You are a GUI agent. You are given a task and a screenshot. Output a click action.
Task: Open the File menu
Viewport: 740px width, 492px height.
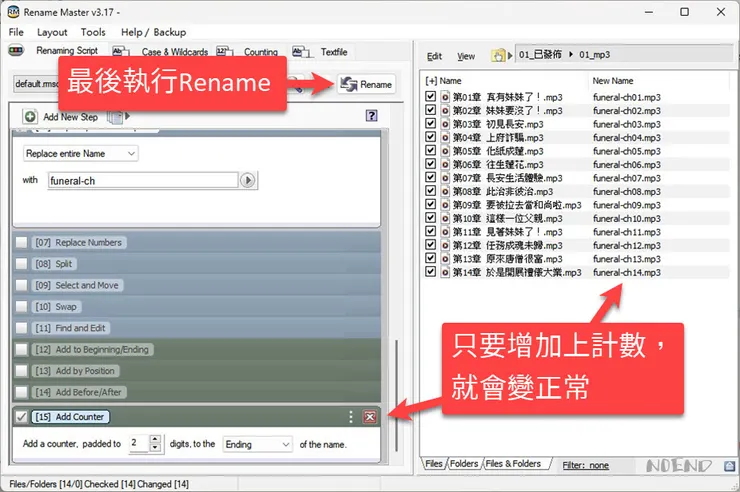pos(16,32)
